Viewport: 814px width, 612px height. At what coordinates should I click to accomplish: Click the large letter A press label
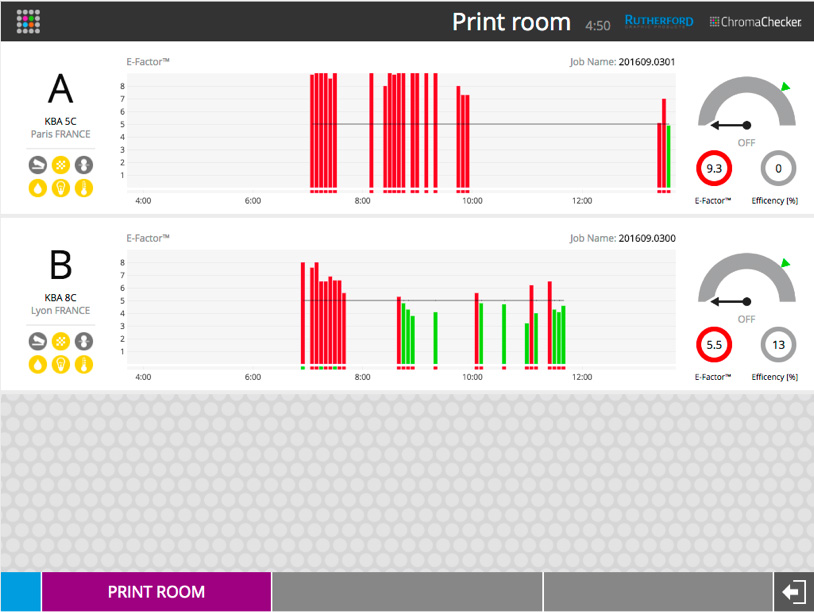(x=61, y=89)
